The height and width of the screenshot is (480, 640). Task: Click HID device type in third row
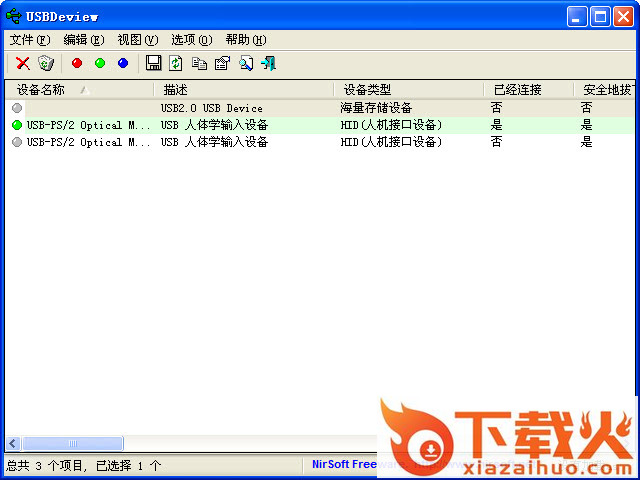[x=391, y=142]
